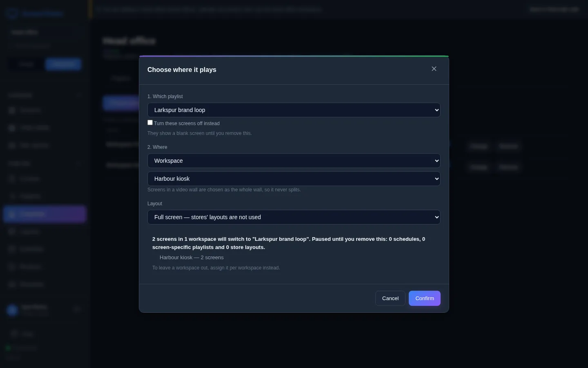Image resolution: width=588 pixels, height=368 pixels.
Task: Click the 'Harbour kiosk — 2 screens' summary line
Action: [x=192, y=258]
